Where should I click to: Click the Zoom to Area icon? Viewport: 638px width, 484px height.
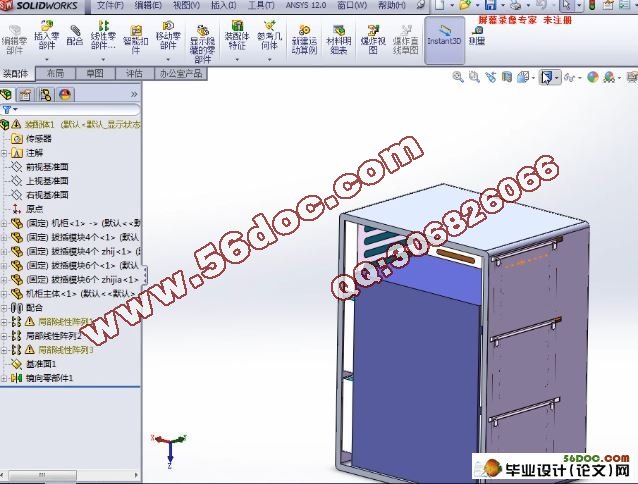[x=474, y=77]
